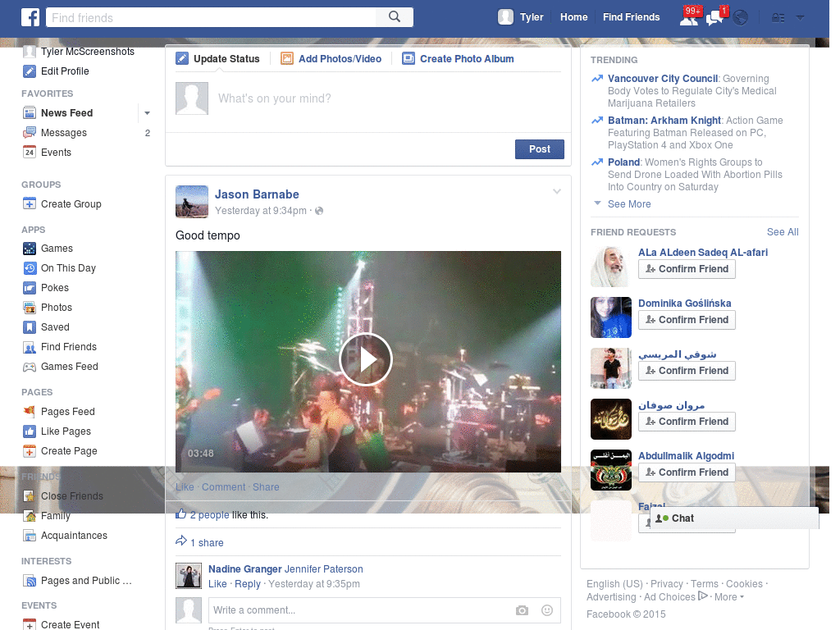
Task: Click the blue Post button
Action: click(x=540, y=149)
